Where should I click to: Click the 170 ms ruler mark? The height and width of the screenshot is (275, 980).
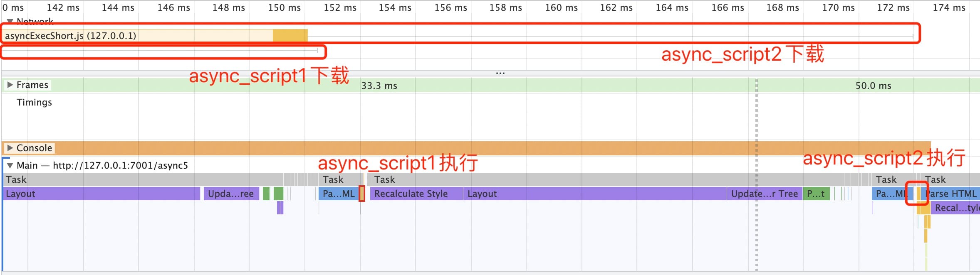(x=838, y=7)
